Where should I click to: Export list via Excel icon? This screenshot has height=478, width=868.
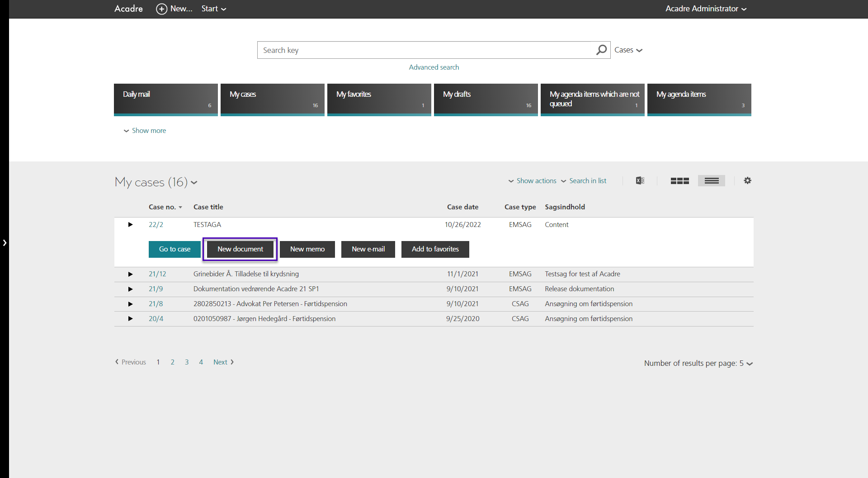pyautogui.click(x=640, y=180)
